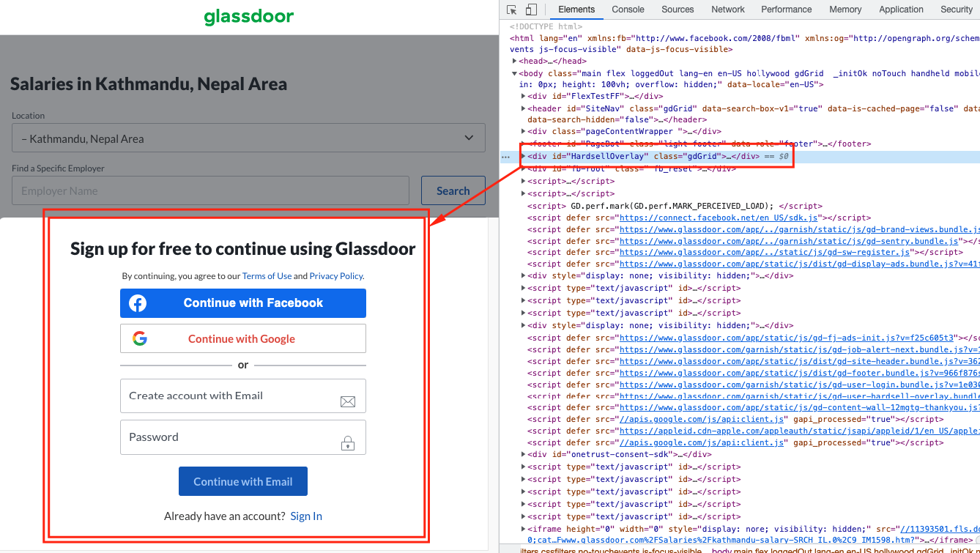Open the Network tab
980x553 pixels.
coord(728,10)
